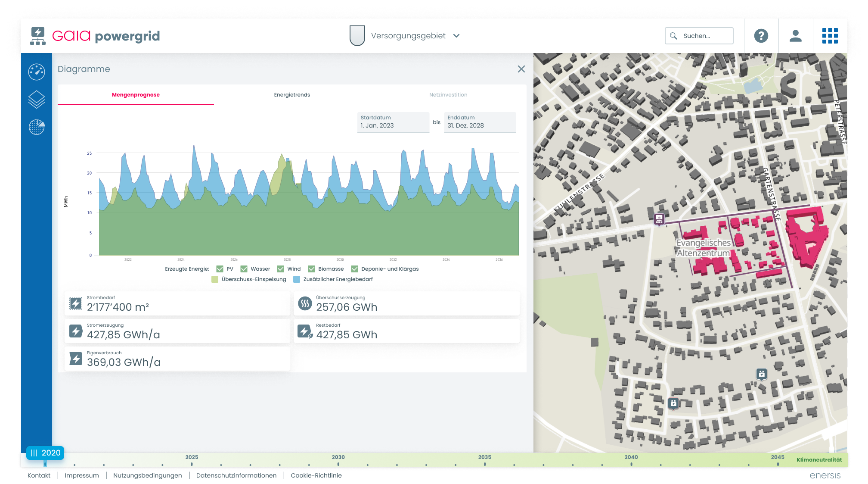The width and height of the screenshot is (868, 484).
Task: Open the Startdatum date picker
Action: point(393,122)
